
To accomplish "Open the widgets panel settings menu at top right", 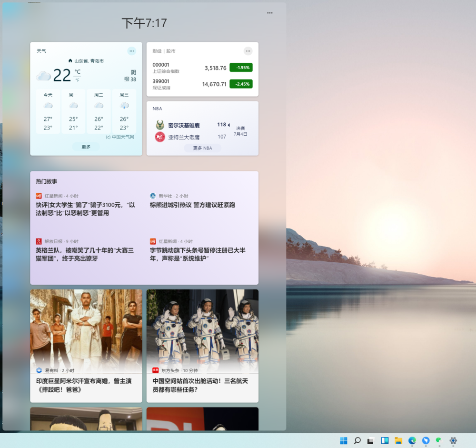I will pyautogui.click(x=269, y=13).
